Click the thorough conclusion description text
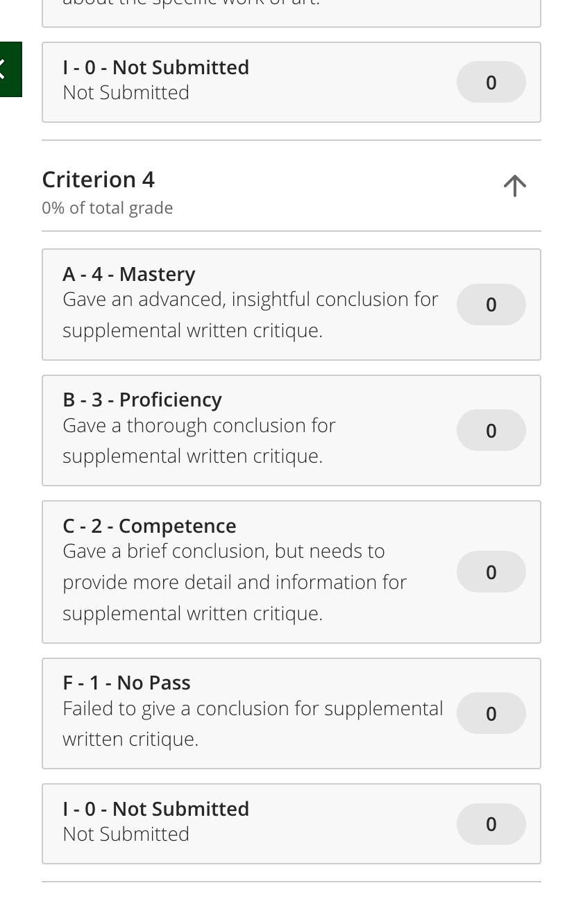583x924 pixels. point(199,440)
